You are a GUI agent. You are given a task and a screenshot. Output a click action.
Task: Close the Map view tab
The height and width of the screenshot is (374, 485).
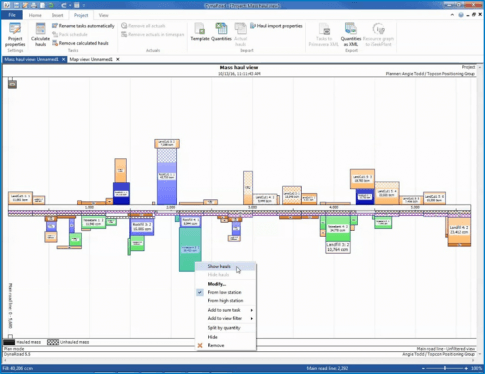[118, 59]
